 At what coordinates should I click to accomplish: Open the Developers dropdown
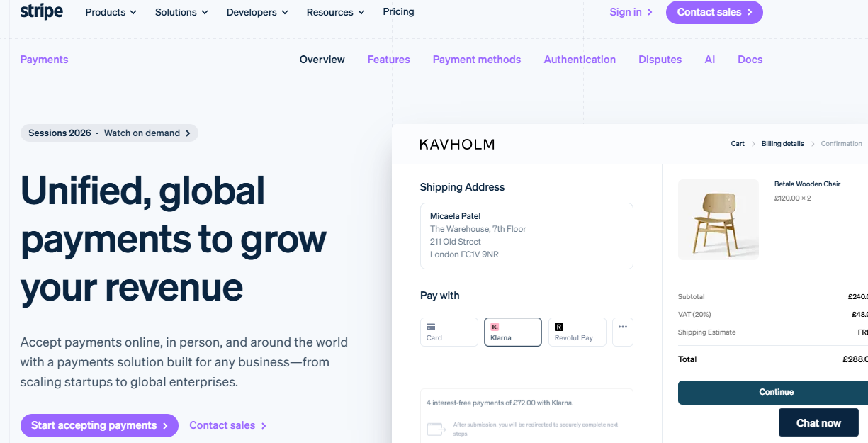pyautogui.click(x=258, y=12)
